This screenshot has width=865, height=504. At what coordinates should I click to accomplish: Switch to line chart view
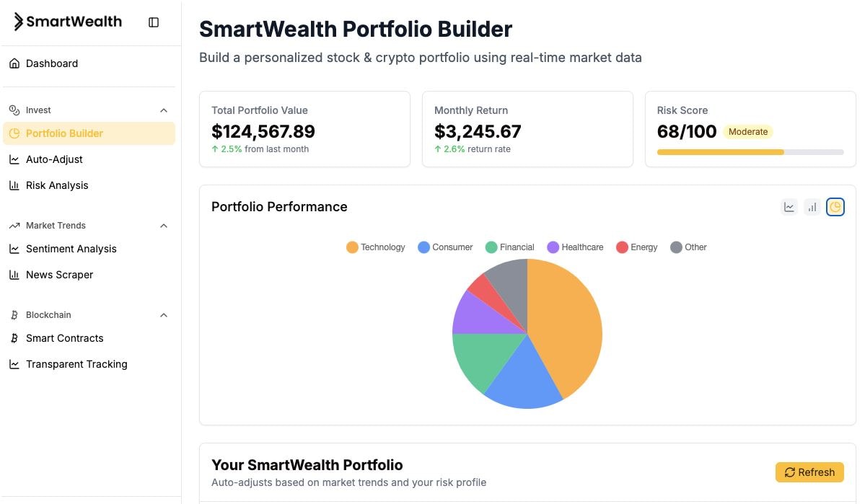[789, 207]
